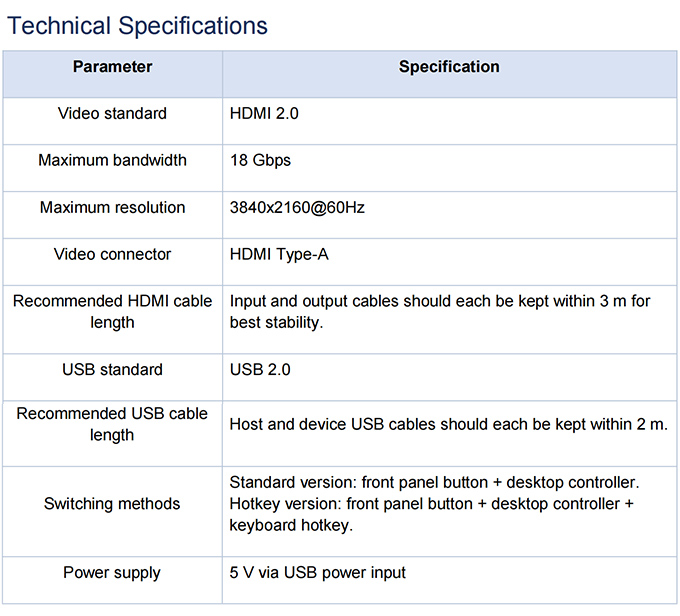Click the 3840x2160@60Hz resolution value

(x=297, y=208)
